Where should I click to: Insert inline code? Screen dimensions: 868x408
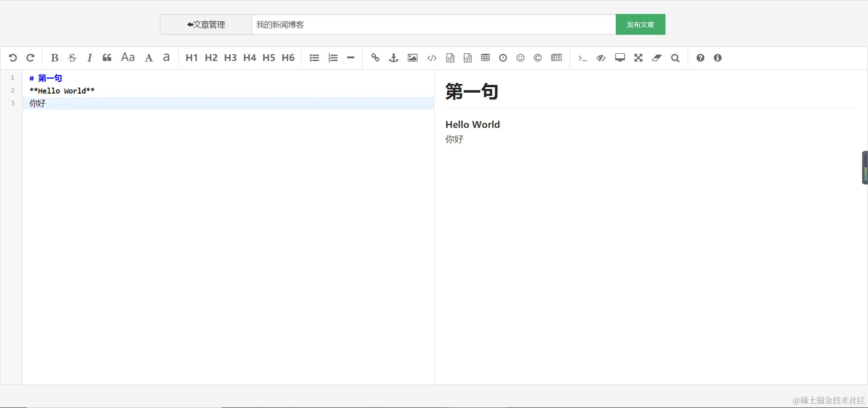coord(432,58)
